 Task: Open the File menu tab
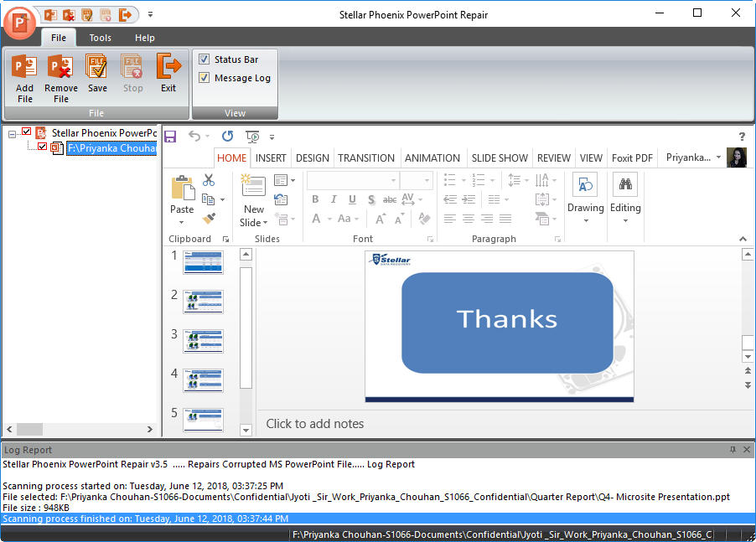(x=59, y=38)
